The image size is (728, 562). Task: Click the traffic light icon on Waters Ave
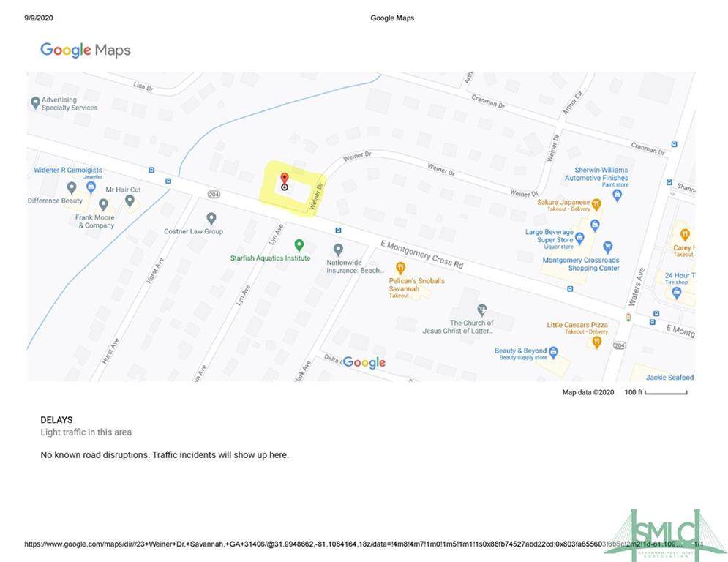(628, 318)
